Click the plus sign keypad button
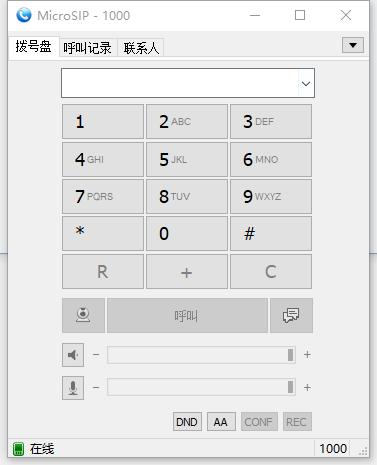 (187, 272)
